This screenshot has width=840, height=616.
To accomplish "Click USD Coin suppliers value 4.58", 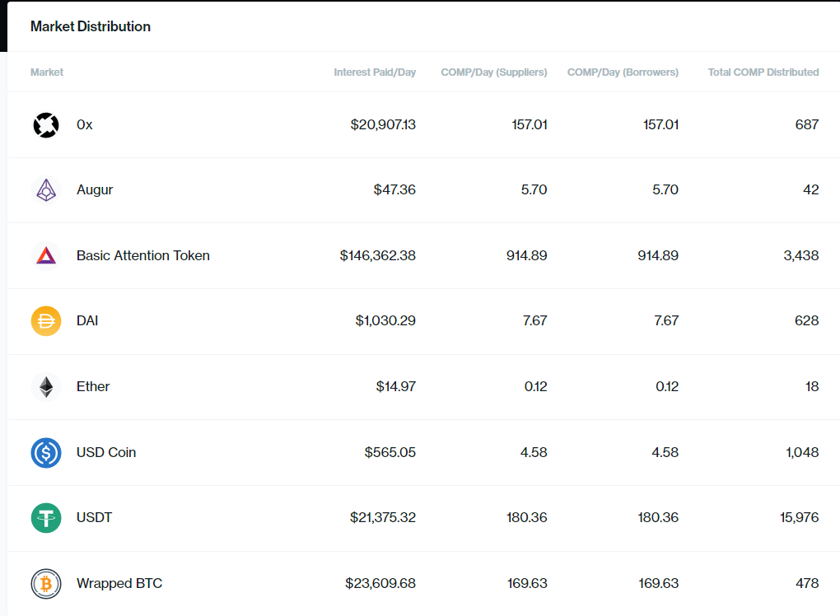I will [534, 453].
